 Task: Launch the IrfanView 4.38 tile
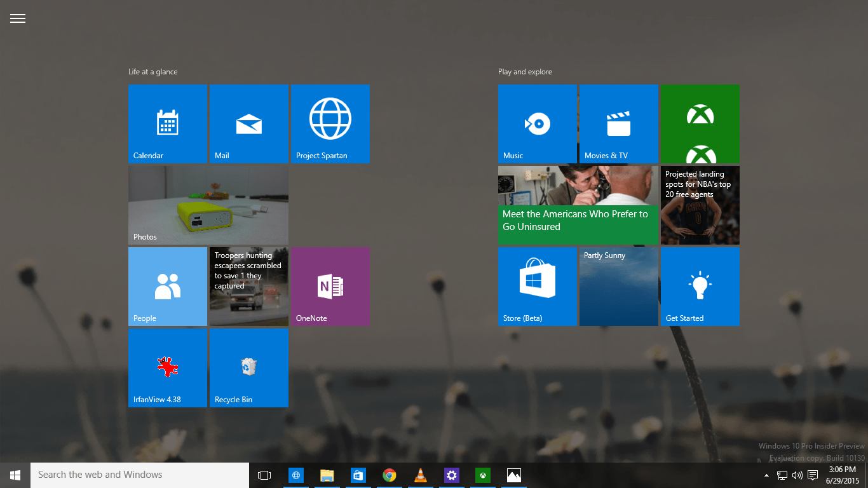pyautogui.click(x=168, y=368)
